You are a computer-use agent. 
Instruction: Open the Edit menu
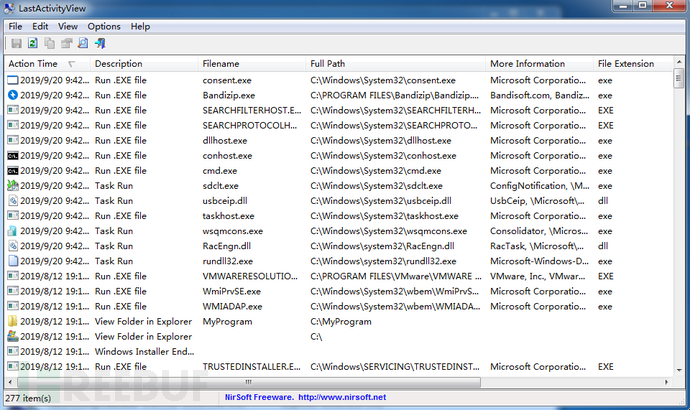point(40,26)
